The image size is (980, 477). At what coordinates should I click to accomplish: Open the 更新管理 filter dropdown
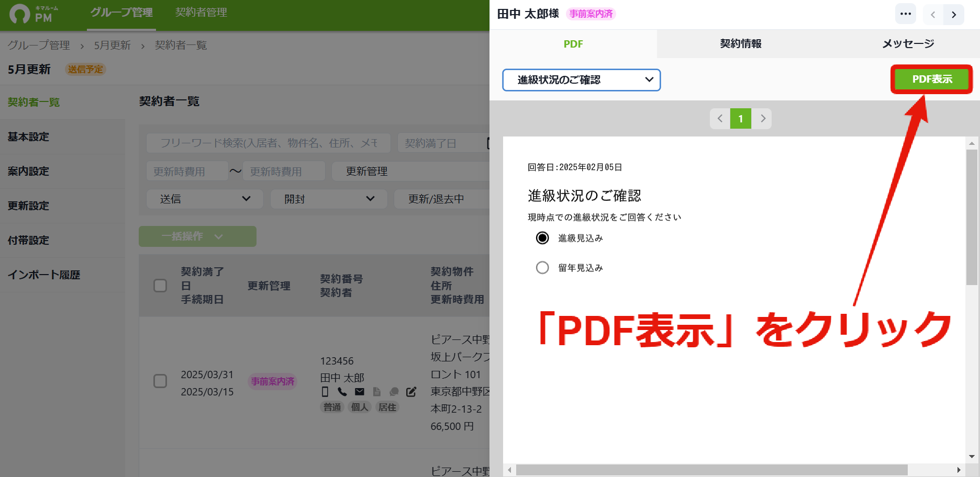coord(411,171)
